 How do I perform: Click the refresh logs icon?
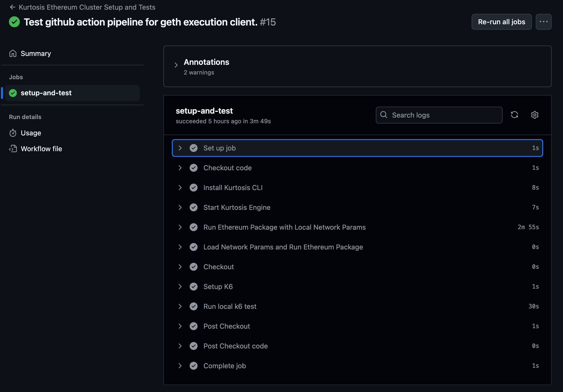pos(514,115)
